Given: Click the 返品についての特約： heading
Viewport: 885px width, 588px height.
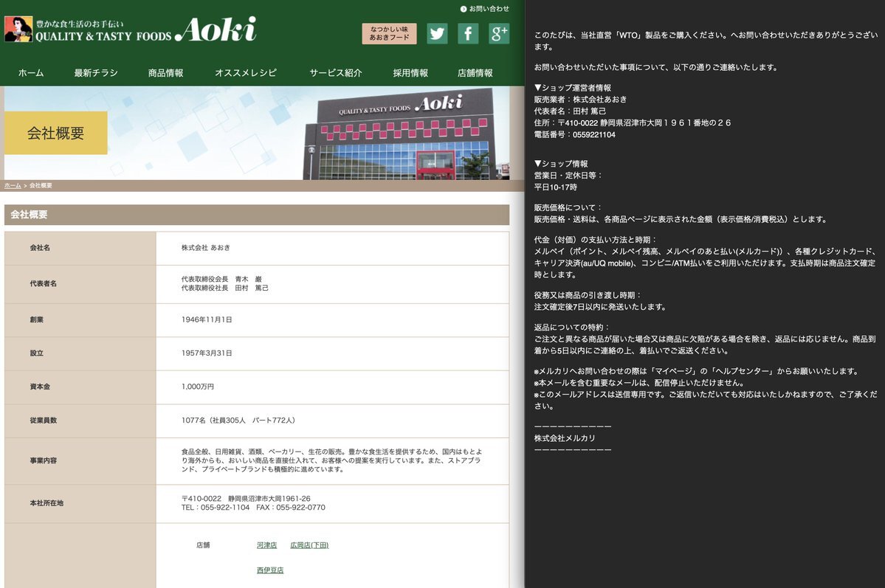Looking at the screenshot, I should tap(572, 328).
